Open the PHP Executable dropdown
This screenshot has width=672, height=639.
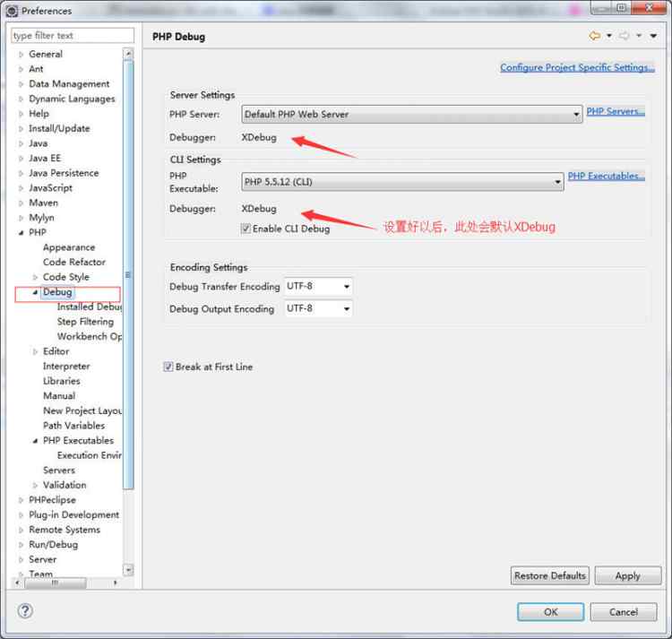click(402, 182)
